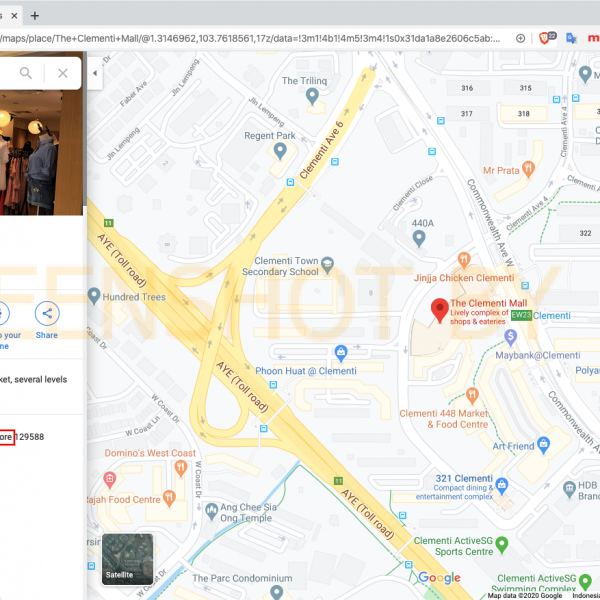The image size is (600, 600).
Task: Open Jinjja Chicken Clementi restaurant marker
Action: 464,261
